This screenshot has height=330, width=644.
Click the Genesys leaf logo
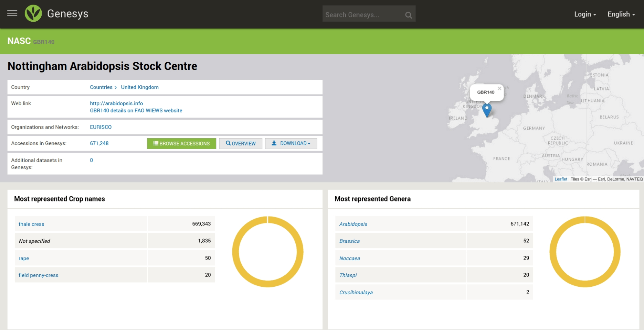[33, 13]
